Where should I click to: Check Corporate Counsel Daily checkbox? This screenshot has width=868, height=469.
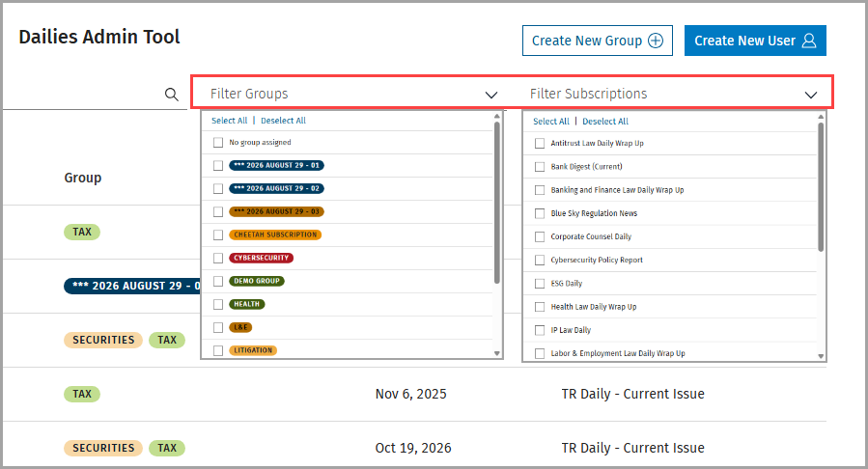pyautogui.click(x=540, y=236)
